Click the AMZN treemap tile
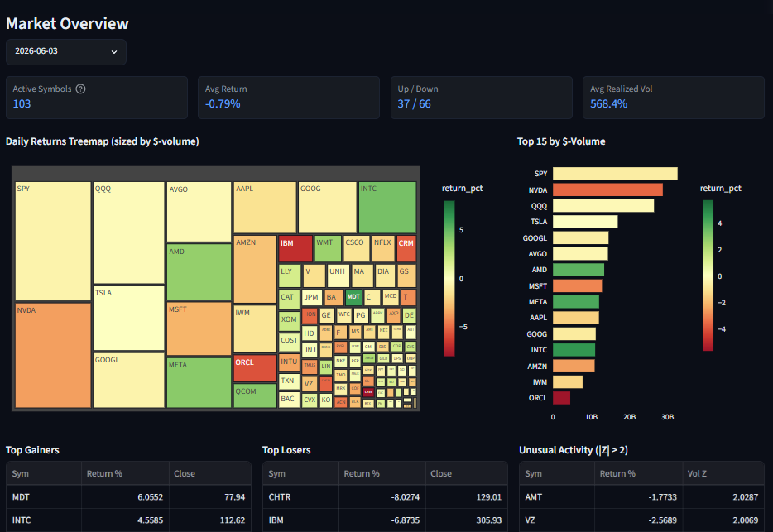The image size is (773, 532). (255, 269)
